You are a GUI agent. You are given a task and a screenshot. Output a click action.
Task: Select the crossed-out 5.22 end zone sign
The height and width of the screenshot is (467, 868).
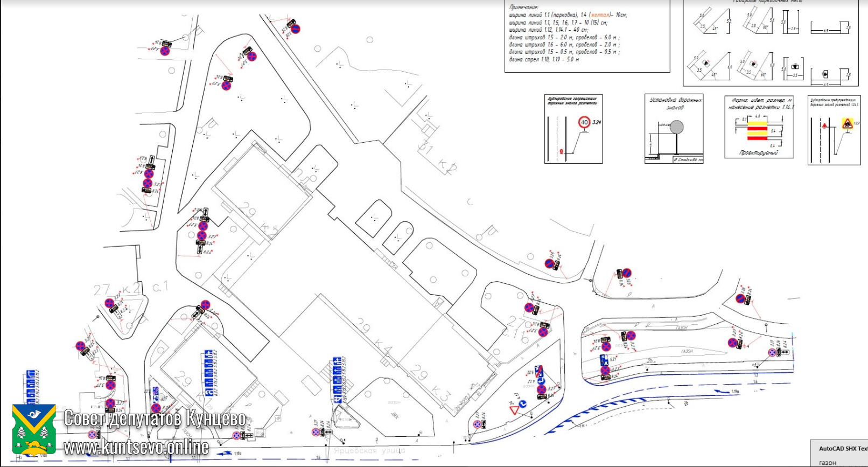[x=539, y=371]
